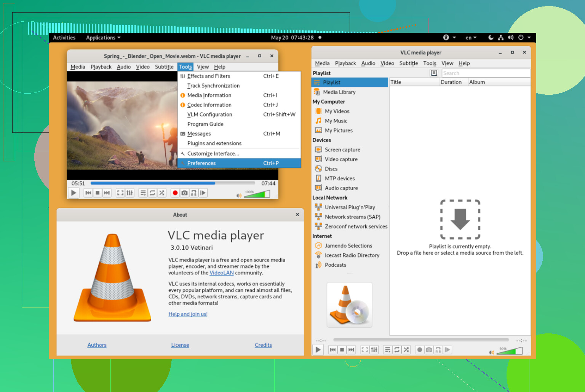The height and width of the screenshot is (392, 585).
Task: Open Audio menu in the playlist window
Action: pos(368,63)
